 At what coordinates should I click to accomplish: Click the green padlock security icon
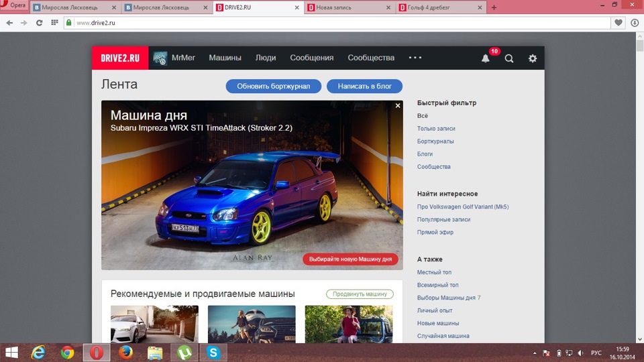69,23
